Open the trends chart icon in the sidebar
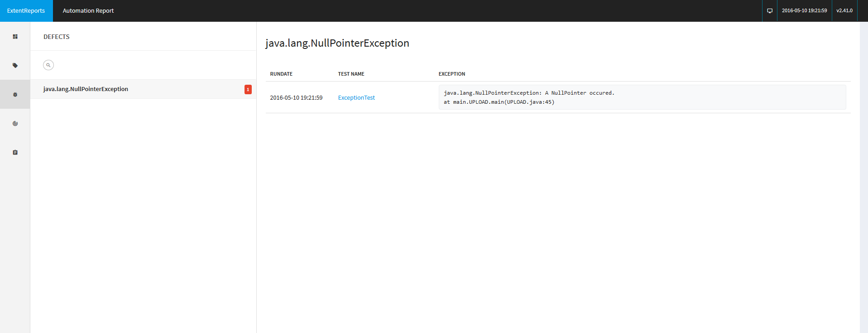 (15, 124)
